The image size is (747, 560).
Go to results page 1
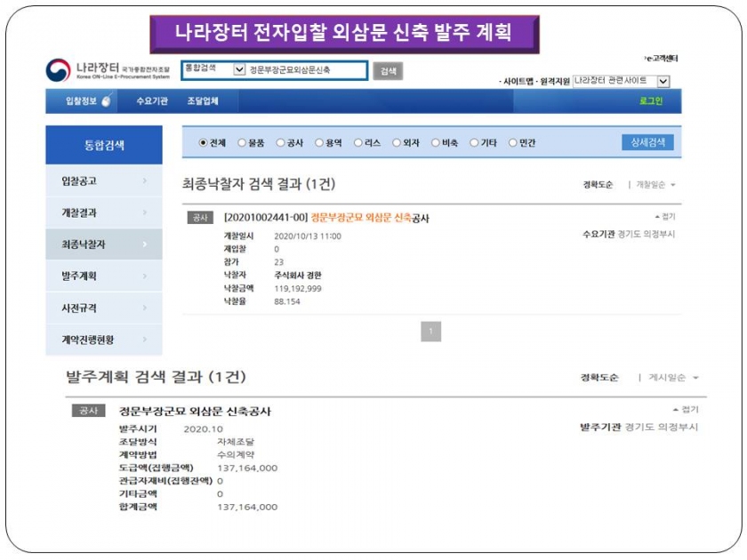tap(430, 332)
